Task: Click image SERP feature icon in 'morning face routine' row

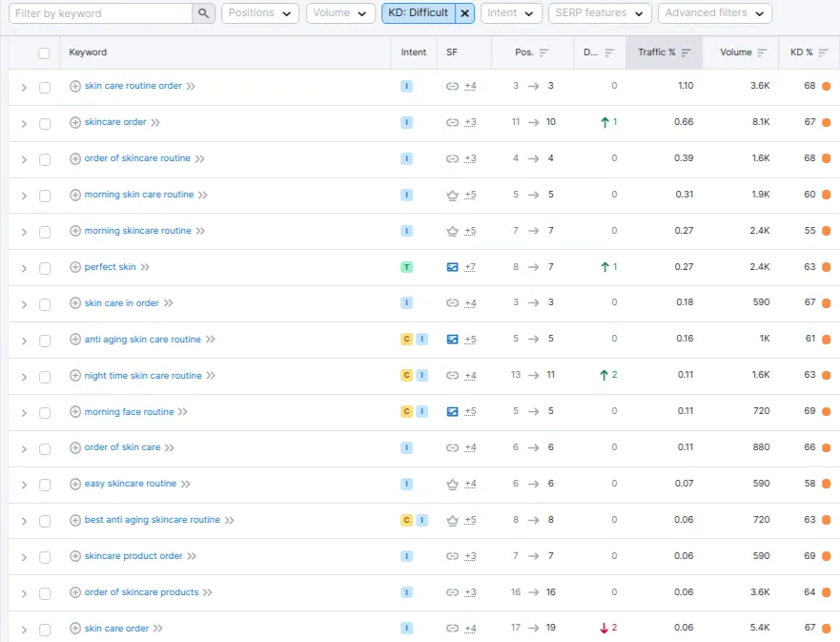Action: [x=452, y=411]
